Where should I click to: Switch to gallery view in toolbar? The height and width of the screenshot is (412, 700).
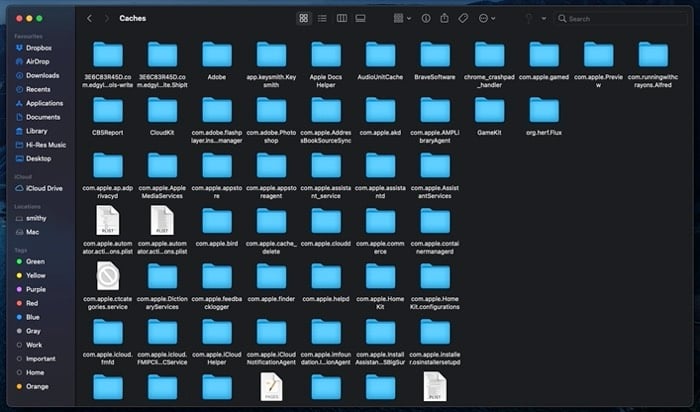tap(360, 18)
